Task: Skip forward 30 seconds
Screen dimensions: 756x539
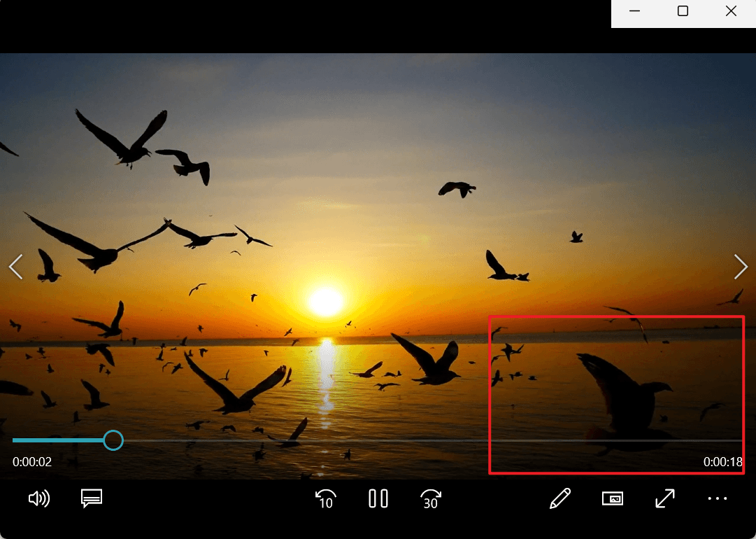Action: (x=431, y=498)
